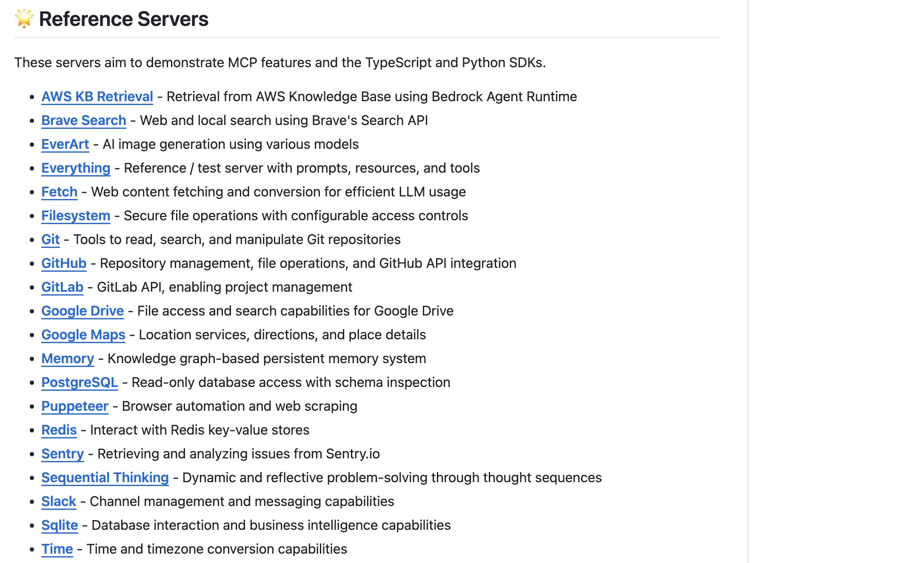This screenshot has height=563, width=924.
Task: Open the AWS KB Retrieval link
Action: click(97, 97)
